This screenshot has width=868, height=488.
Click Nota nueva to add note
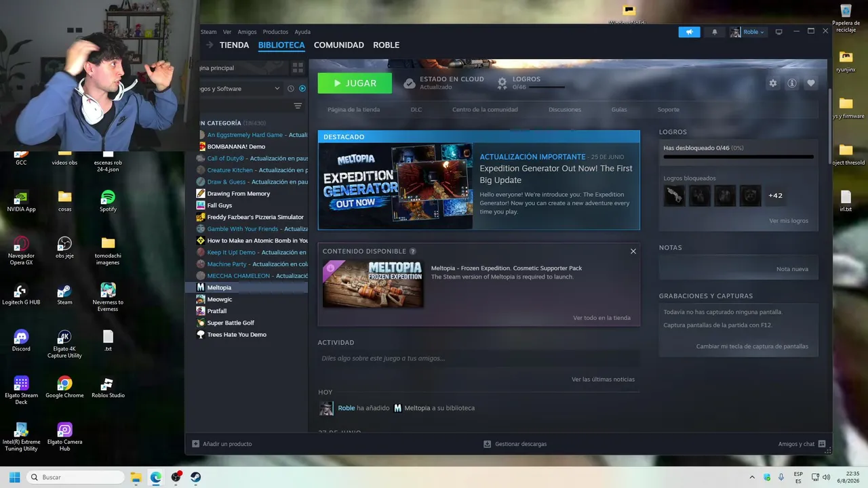(792, 269)
